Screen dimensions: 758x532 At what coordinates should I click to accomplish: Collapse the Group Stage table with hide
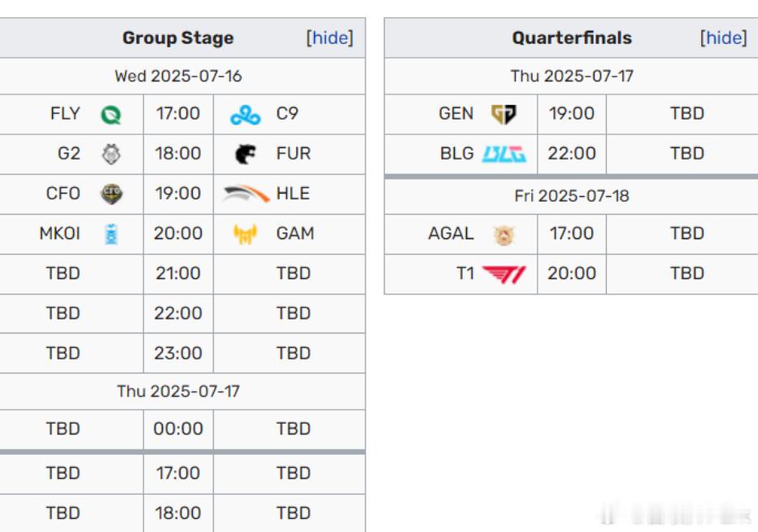point(329,37)
